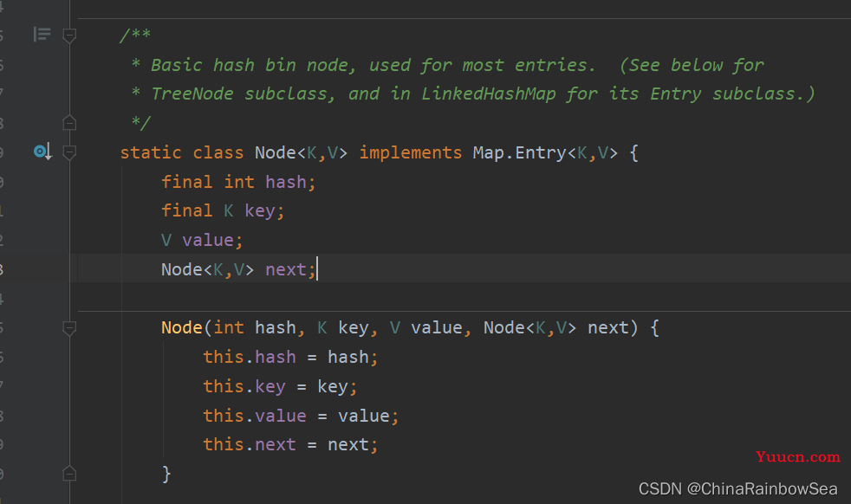Click the fold end marker beside */
The height and width of the screenshot is (504, 851).
(69, 123)
